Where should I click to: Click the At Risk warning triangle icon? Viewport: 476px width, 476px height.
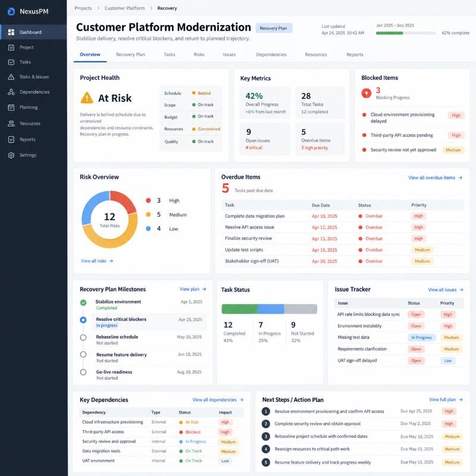pos(87,98)
